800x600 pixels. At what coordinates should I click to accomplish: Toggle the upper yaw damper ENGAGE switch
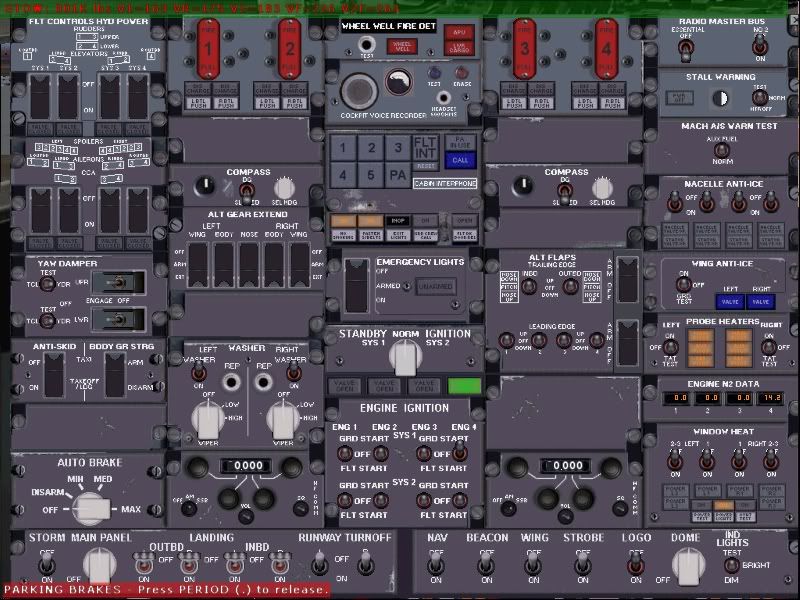click(118, 283)
